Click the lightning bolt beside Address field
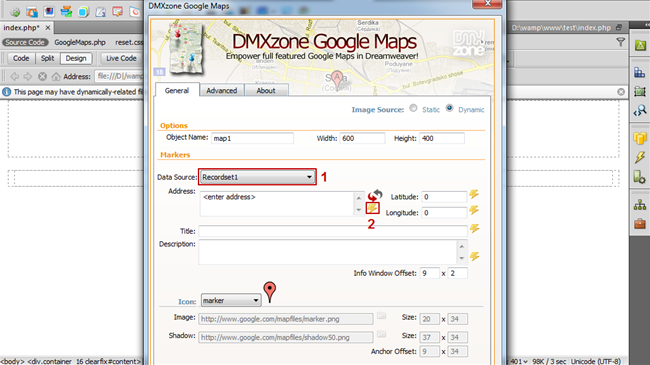This screenshot has height=365, width=650. point(372,208)
